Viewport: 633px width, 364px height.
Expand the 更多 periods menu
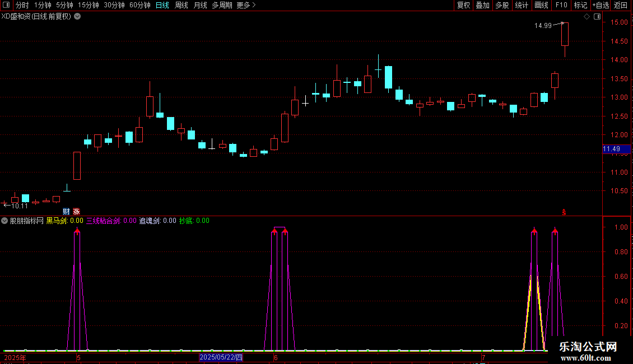coord(246,5)
